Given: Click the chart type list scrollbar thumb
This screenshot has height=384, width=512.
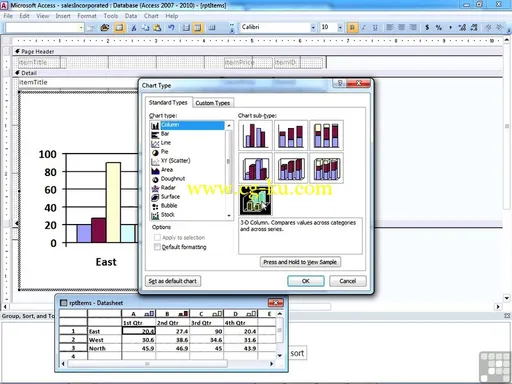Looking at the screenshot, I should (229, 161).
